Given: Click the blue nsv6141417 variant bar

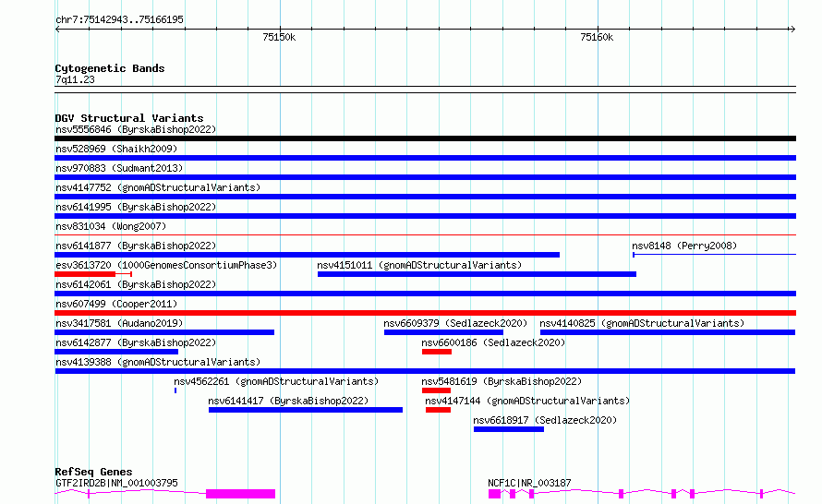Looking at the screenshot, I should tap(306, 410).
